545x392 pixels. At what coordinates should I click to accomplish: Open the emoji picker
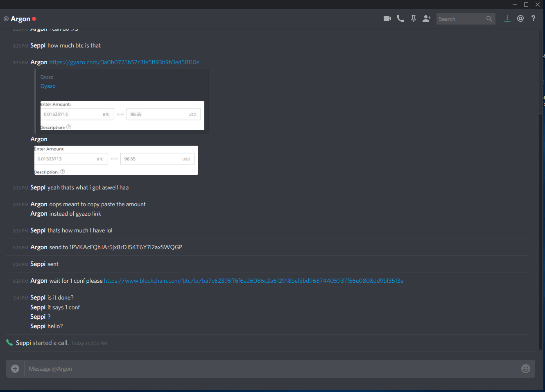(x=526, y=369)
